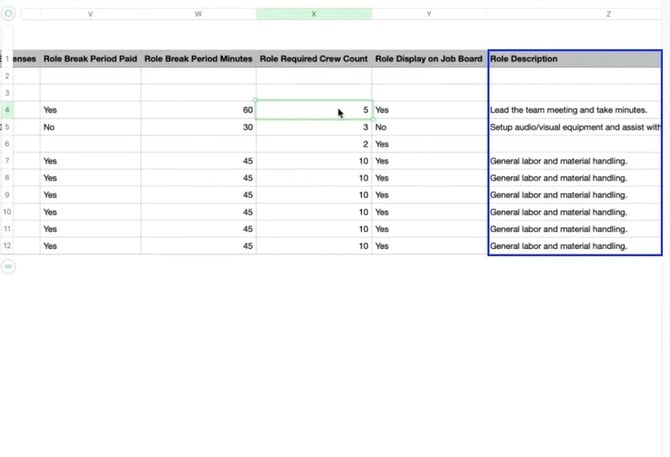
Task: Select row 12 number header
Action: 7,246
